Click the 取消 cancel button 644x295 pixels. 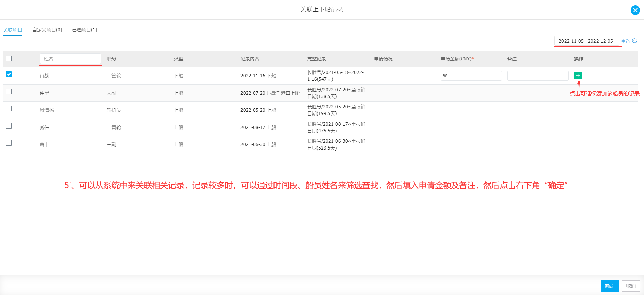(x=631, y=286)
